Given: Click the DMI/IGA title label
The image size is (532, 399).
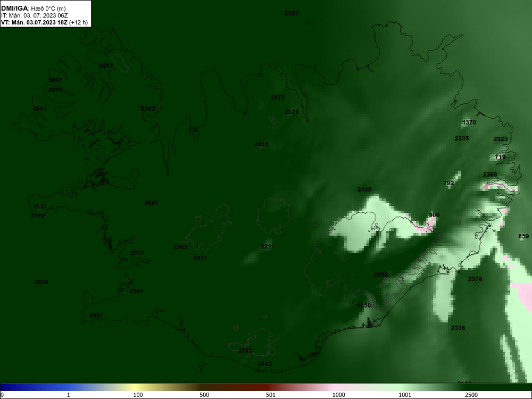Looking at the screenshot, I should [x=15, y=9].
